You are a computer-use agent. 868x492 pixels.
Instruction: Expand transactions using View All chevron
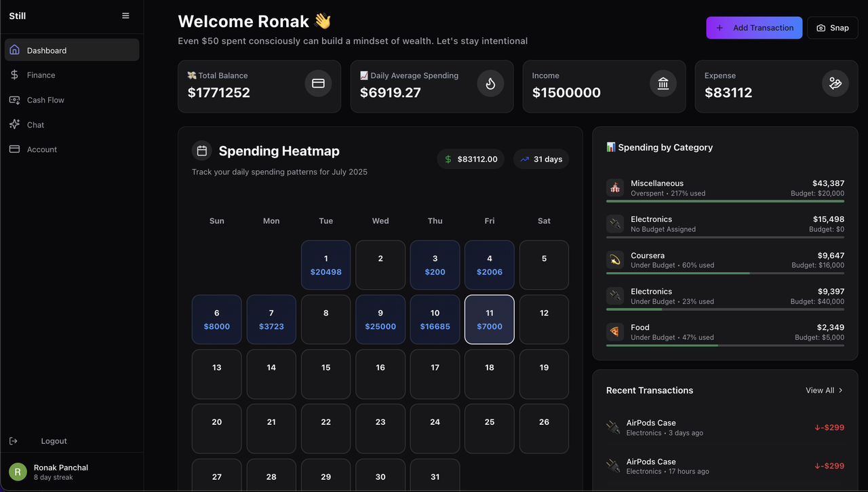coord(841,390)
